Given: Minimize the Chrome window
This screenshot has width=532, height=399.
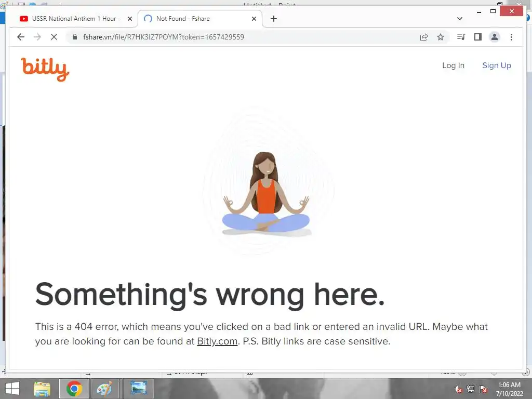Looking at the screenshot, I should point(478,11).
